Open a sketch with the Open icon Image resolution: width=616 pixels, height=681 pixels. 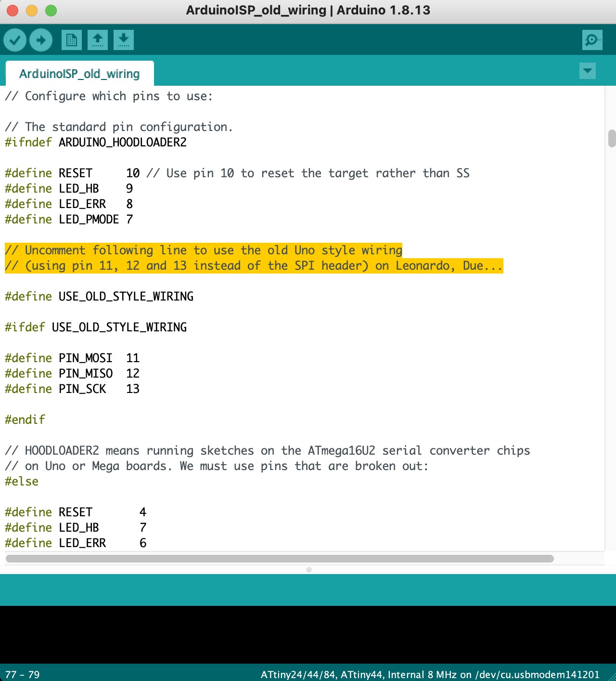pos(98,40)
